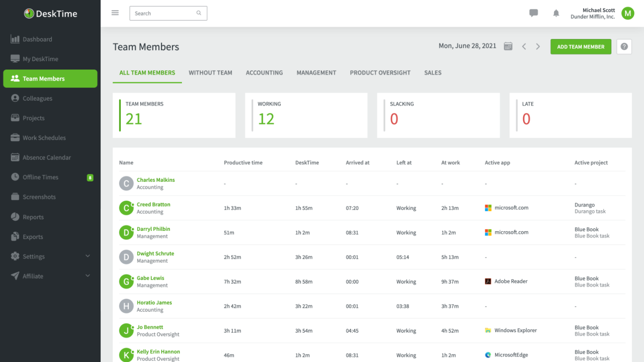Expand the Settings menu
Screen dimensions: 644x362
coord(34,256)
